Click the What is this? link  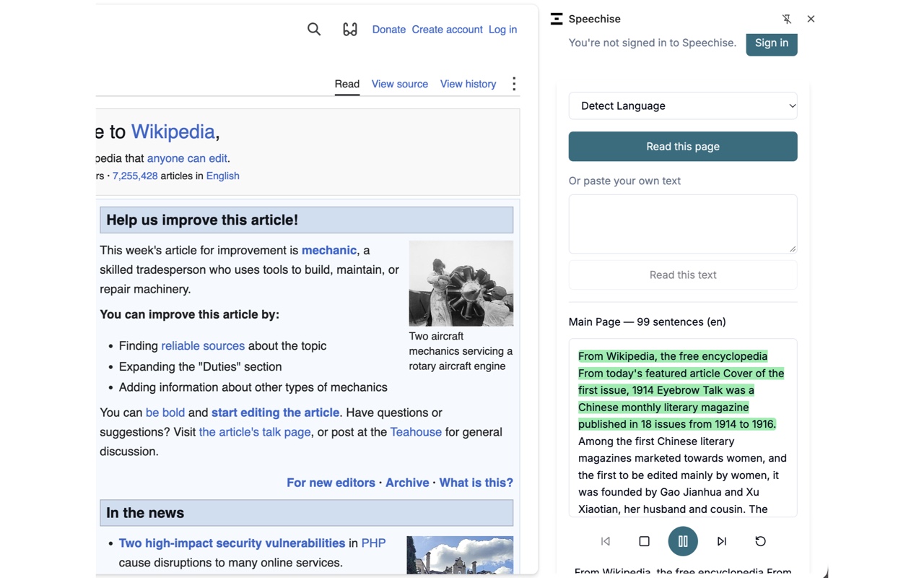click(x=476, y=483)
